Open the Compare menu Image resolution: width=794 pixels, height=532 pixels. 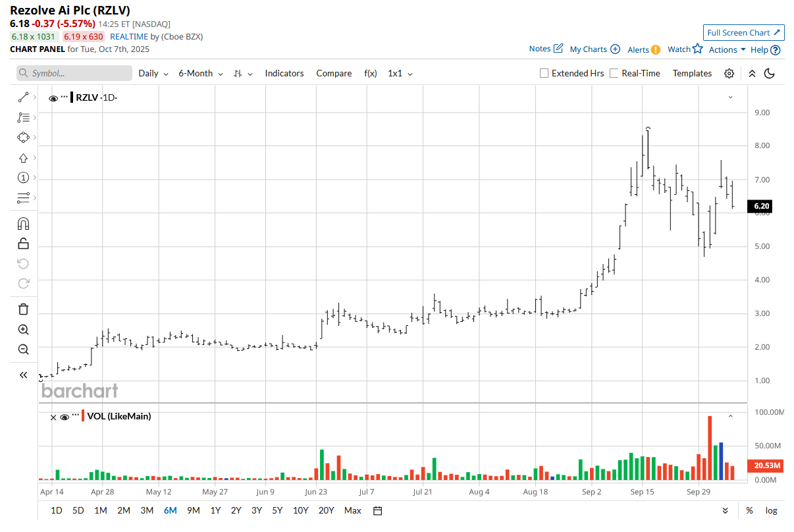334,74
